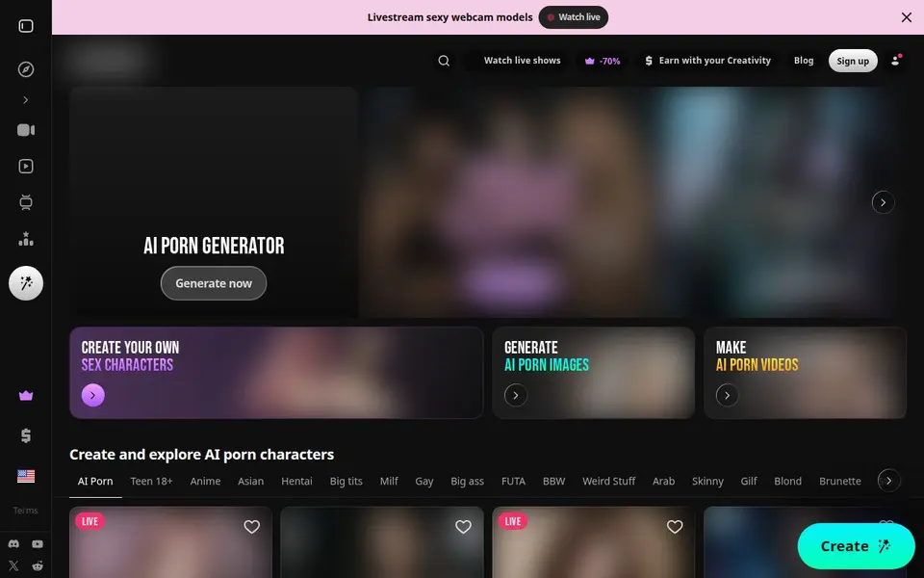Open the profile icon with notification dot

click(895, 60)
